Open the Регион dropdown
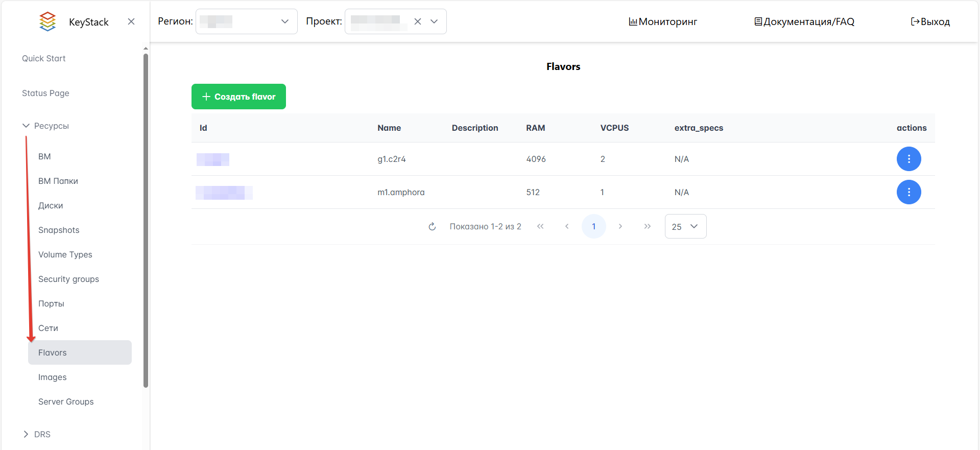The height and width of the screenshot is (450, 980). (x=246, y=21)
